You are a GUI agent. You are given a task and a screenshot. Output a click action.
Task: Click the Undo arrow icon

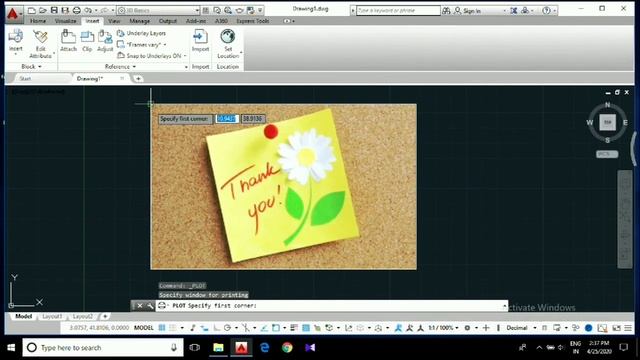(x=88, y=10)
